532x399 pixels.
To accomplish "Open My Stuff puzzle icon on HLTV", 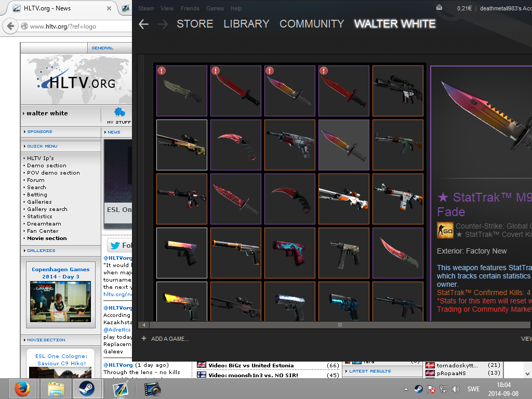I will (119, 112).
